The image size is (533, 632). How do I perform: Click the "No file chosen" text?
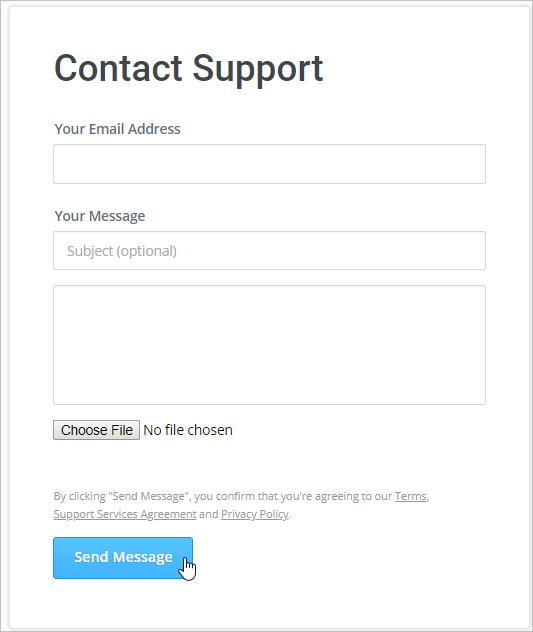[188, 430]
